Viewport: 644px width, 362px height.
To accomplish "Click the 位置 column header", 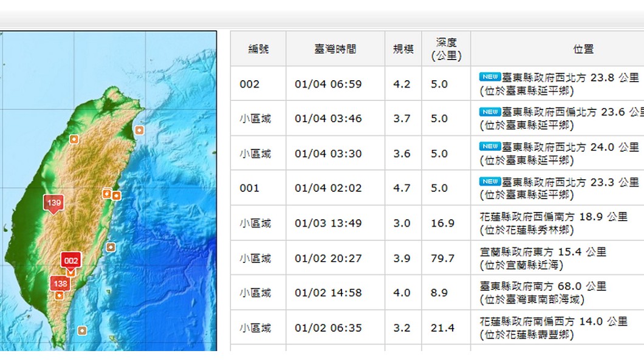I will tap(583, 49).
